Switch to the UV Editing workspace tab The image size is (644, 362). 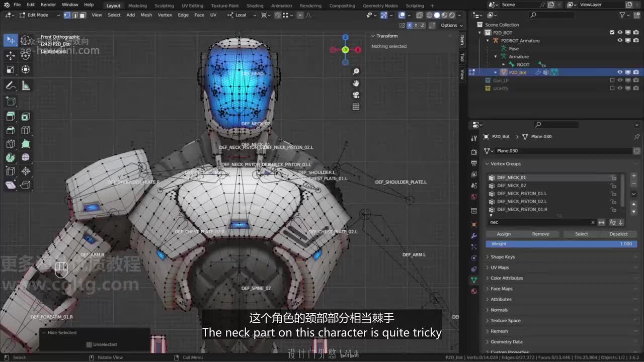(x=192, y=6)
